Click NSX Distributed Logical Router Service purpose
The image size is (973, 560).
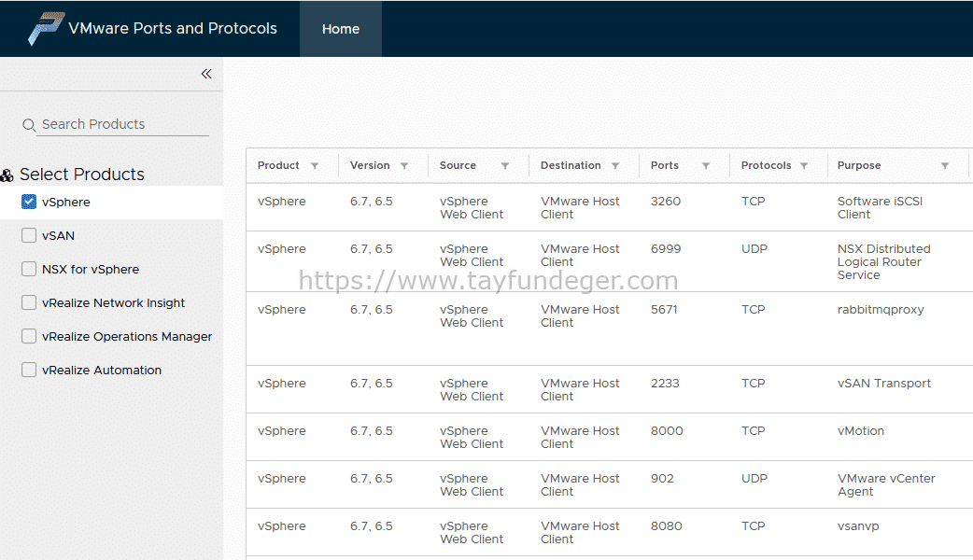tap(883, 261)
